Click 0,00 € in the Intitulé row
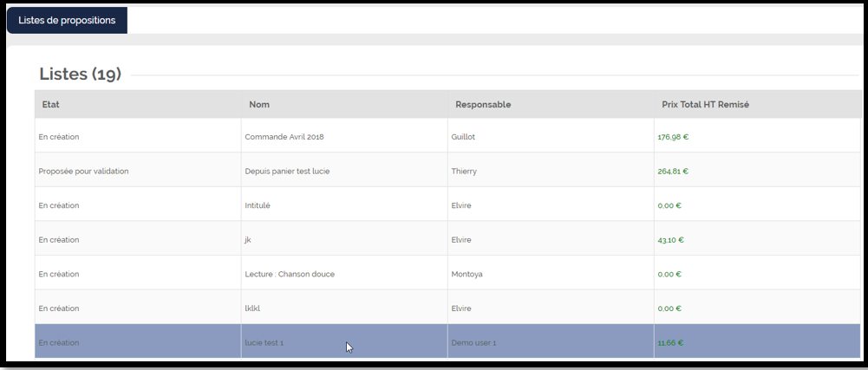The width and height of the screenshot is (868, 370). click(669, 205)
